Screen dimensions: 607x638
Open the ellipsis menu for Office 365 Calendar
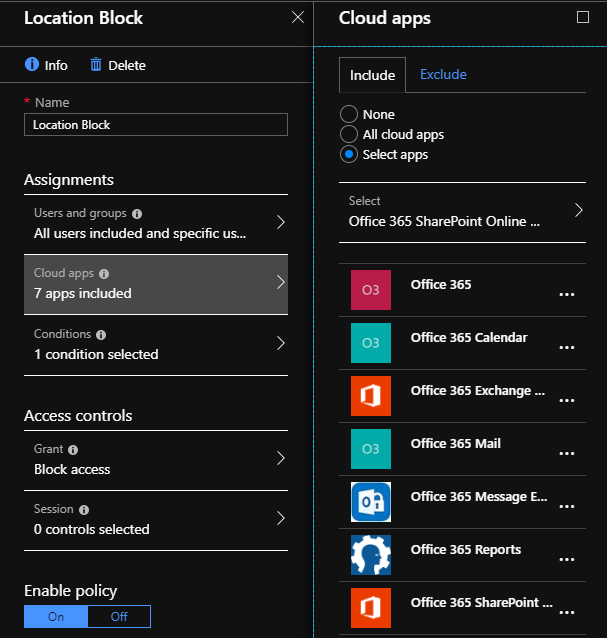pyautogui.click(x=567, y=347)
